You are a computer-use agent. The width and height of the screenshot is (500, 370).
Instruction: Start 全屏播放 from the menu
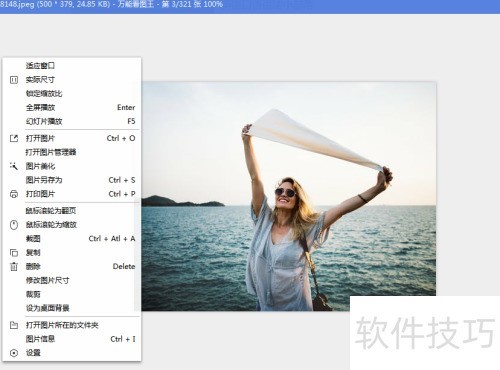pos(71,108)
